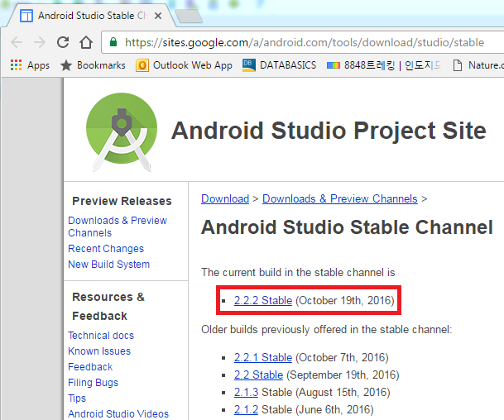Open the 2.2.1 Stable link

(x=263, y=357)
